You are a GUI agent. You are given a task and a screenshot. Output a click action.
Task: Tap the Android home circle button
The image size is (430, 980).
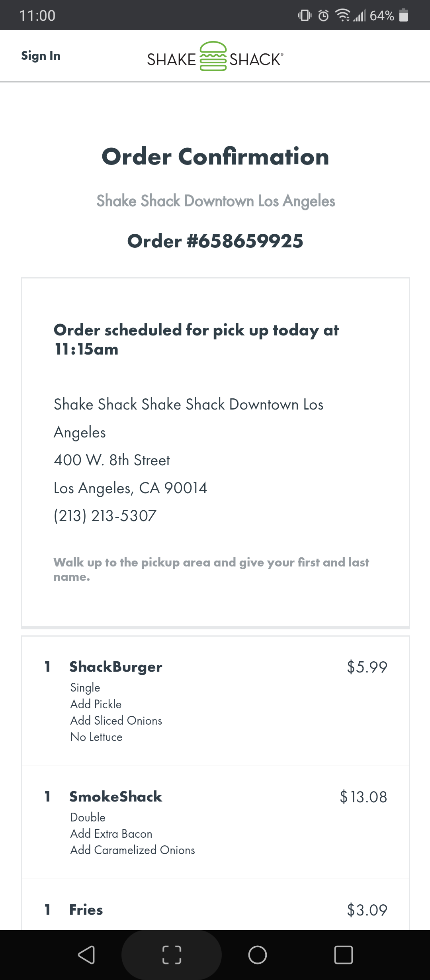click(x=257, y=955)
